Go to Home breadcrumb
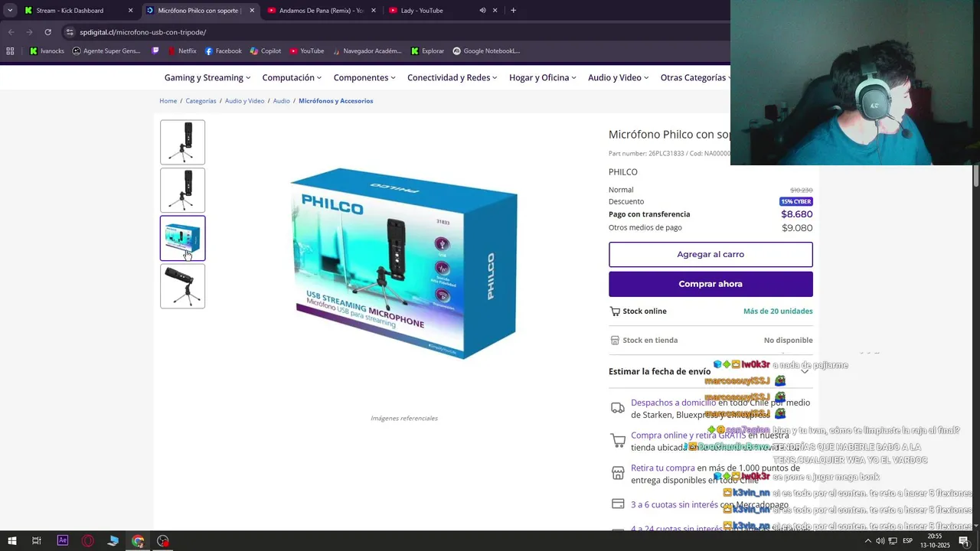 click(168, 101)
